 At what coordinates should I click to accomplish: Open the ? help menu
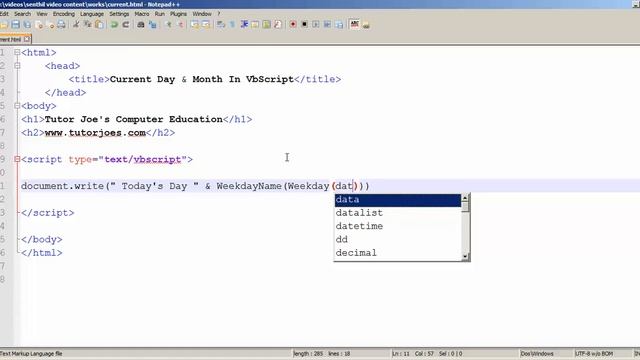[x=219, y=14]
